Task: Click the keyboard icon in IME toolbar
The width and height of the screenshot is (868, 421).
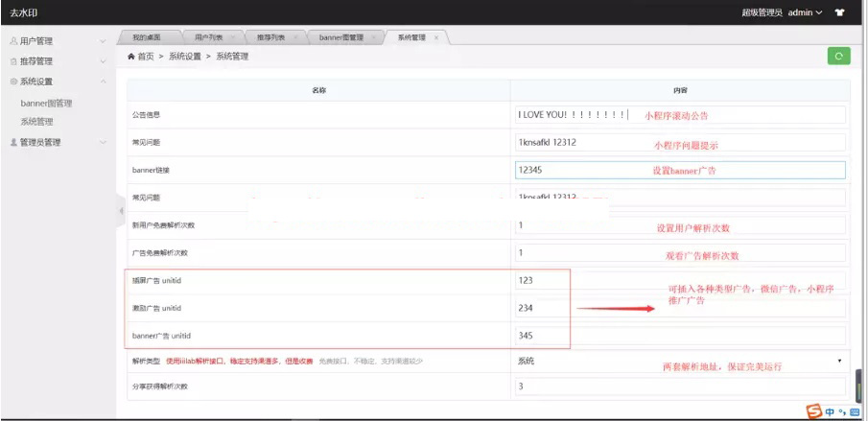Action: click(854, 411)
